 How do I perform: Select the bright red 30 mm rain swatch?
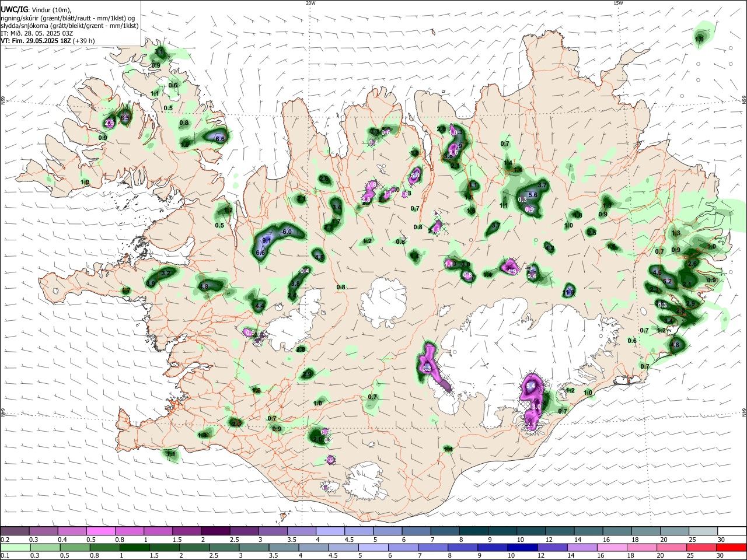click(732, 547)
